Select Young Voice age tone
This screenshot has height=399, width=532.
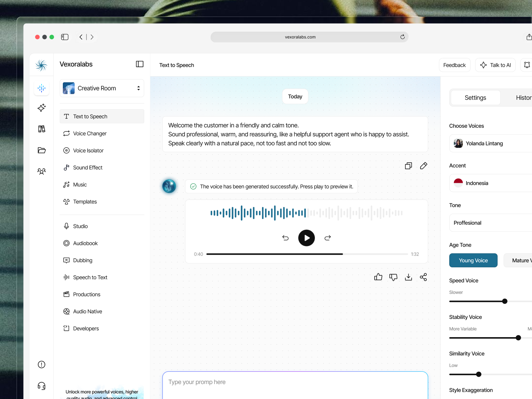pyautogui.click(x=473, y=260)
